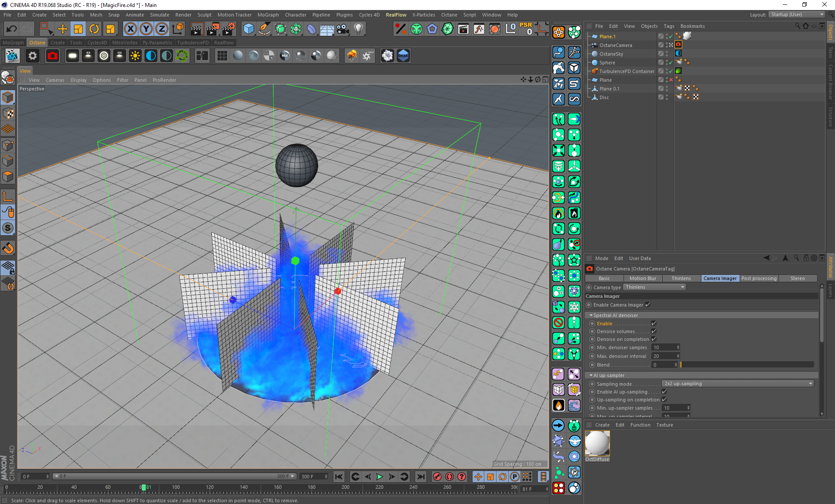This screenshot has width=835, height=504.
Task: Click the Octane live viewer red icon
Action: click(x=53, y=56)
